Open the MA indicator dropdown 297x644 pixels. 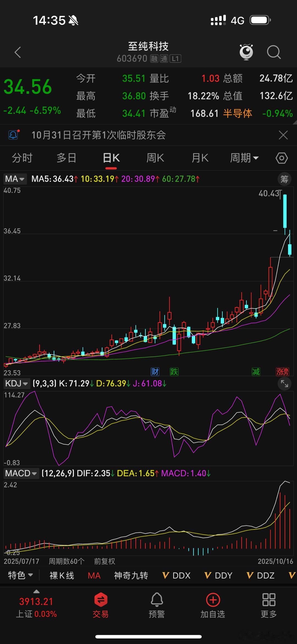tap(15, 179)
